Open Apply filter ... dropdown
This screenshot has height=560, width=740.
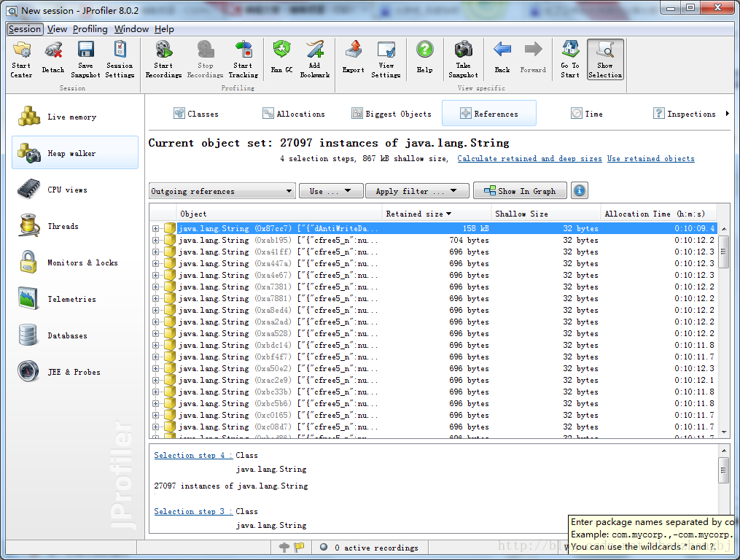(x=417, y=191)
